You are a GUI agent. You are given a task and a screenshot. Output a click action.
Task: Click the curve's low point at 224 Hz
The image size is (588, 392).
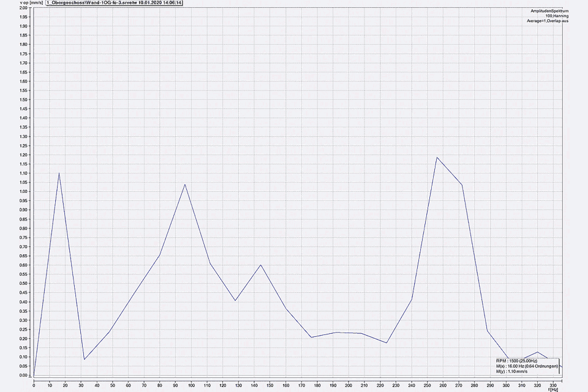point(386,342)
